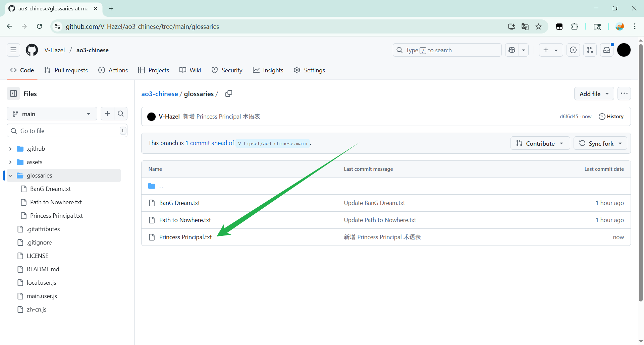Open the notifications inbox icon
Screen dimensions: 644x345
(607, 50)
